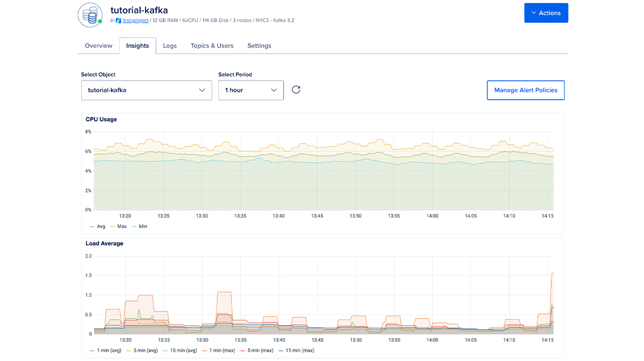644x361 pixels.
Task: Click the refresh metrics icon
Action: tap(296, 90)
